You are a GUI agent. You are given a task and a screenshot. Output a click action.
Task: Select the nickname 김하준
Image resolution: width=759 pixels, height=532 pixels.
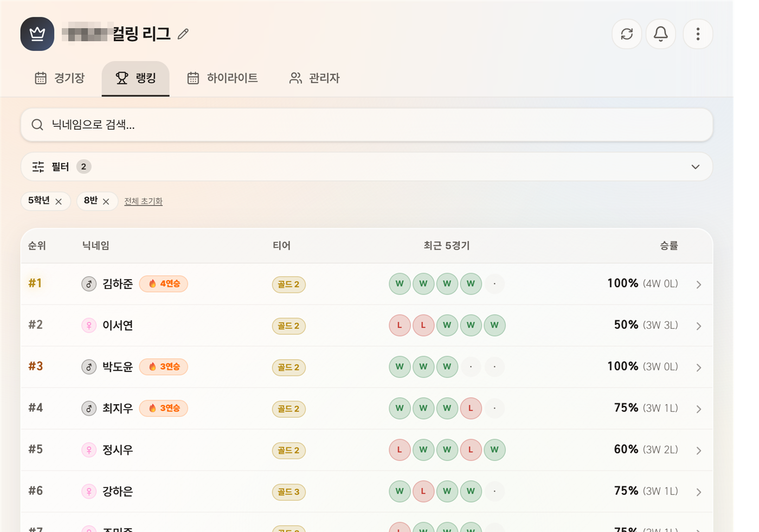click(x=118, y=284)
